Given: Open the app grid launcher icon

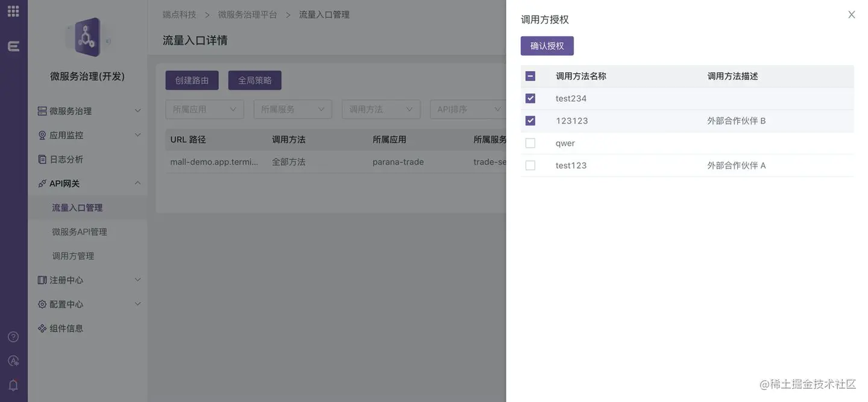Looking at the screenshot, I should coord(13,11).
